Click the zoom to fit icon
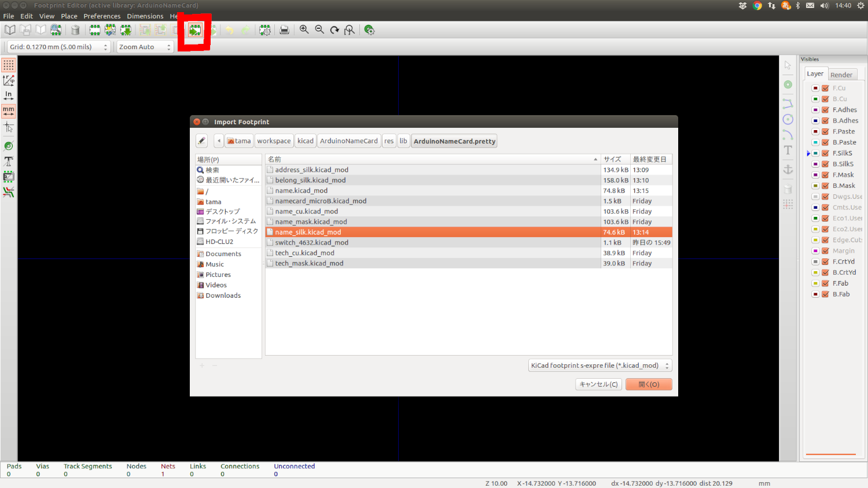The width and height of the screenshot is (868, 488). point(350,30)
